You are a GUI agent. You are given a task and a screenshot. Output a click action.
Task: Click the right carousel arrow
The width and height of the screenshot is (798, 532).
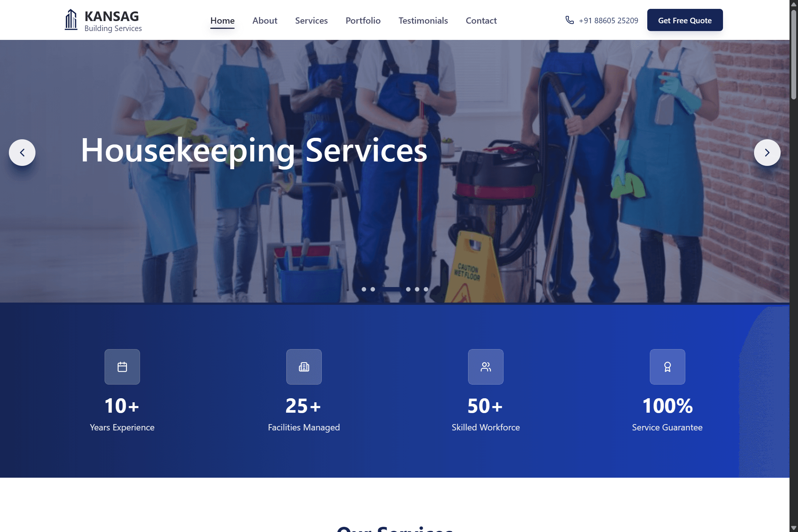tap(768, 152)
